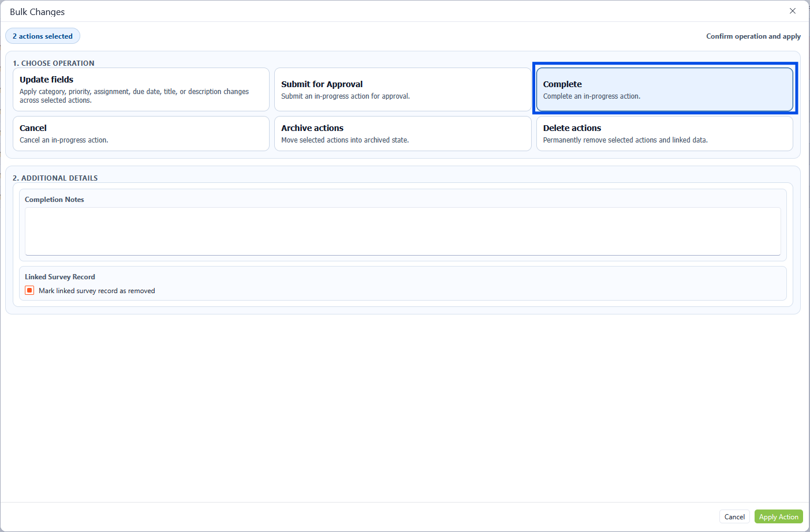Click the green Apply Action button
This screenshot has width=810, height=532.
tap(778, 517)
